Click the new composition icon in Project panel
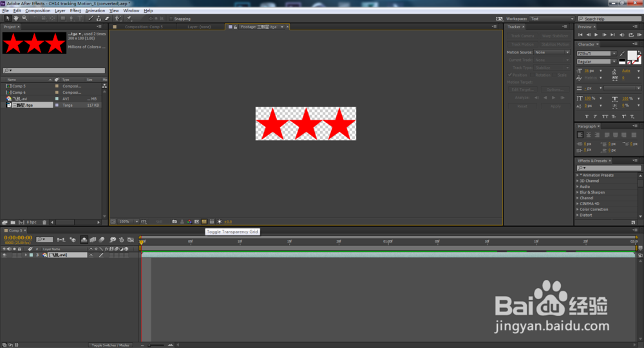The height and width of the screenshot is (348, 644). click(x=21, y=223)
